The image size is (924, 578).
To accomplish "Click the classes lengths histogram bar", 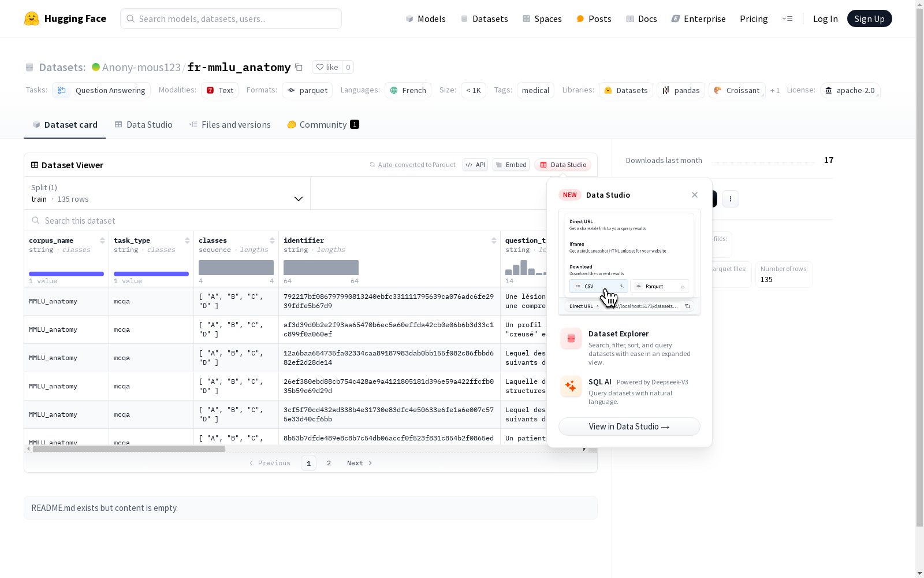I will [236, 268].
